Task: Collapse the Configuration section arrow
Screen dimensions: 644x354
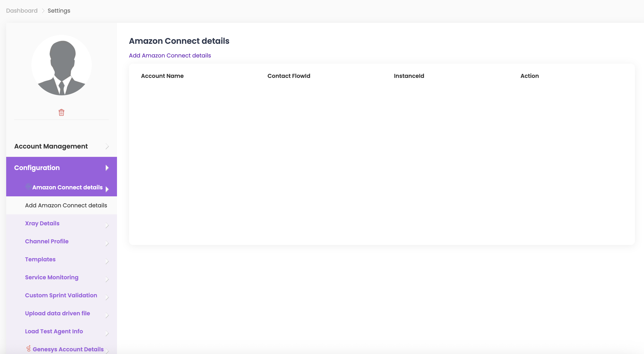Action: [107, 168]
